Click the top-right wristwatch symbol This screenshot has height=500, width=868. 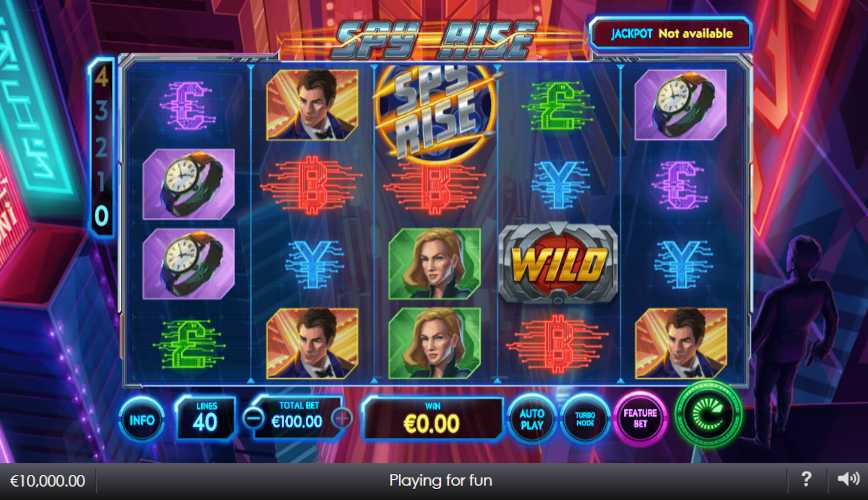click(x=680, y=105)
